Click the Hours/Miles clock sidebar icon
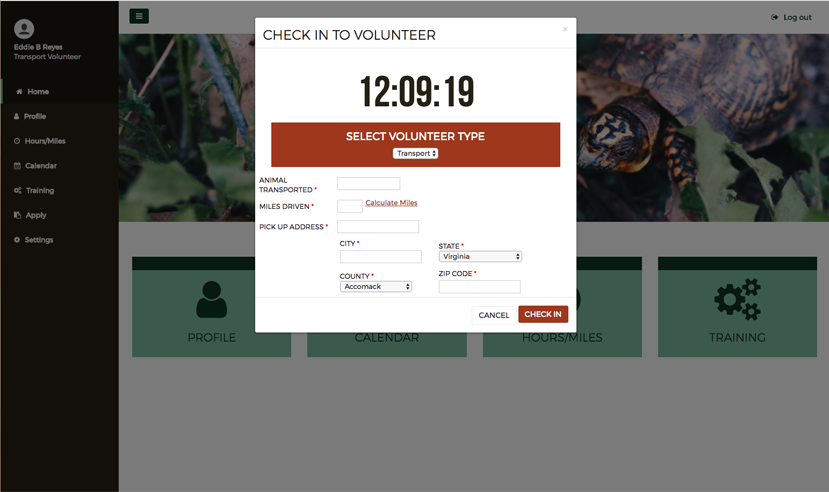This screenshot has height=492, width=829. (x=17, y=141)
